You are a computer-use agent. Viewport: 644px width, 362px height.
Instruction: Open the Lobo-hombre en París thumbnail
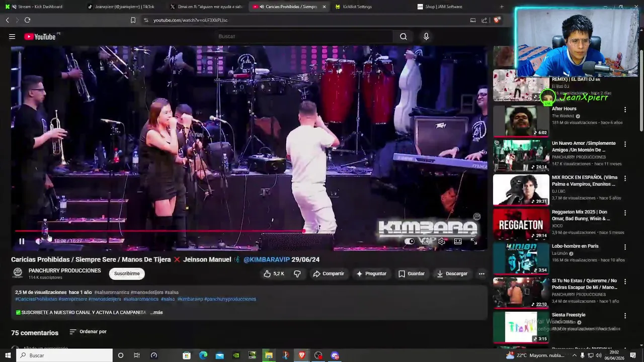521,258
